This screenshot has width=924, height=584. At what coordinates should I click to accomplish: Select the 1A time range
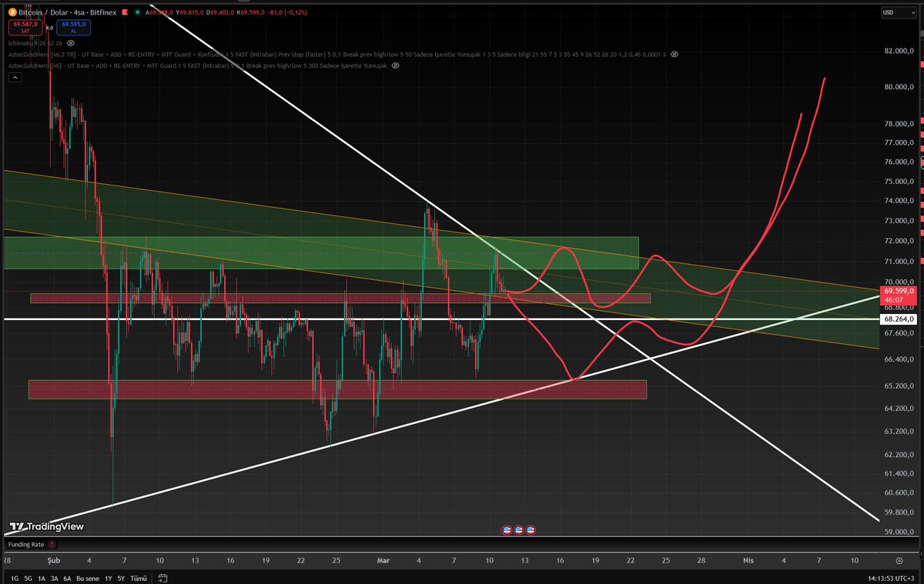point(43,578)
